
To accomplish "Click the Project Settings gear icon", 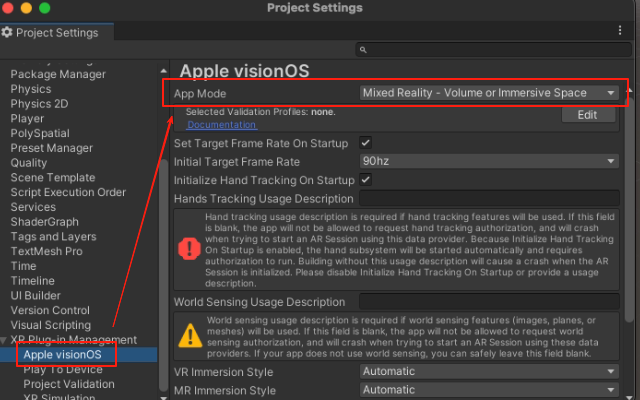I will click(x=7, y=32).
